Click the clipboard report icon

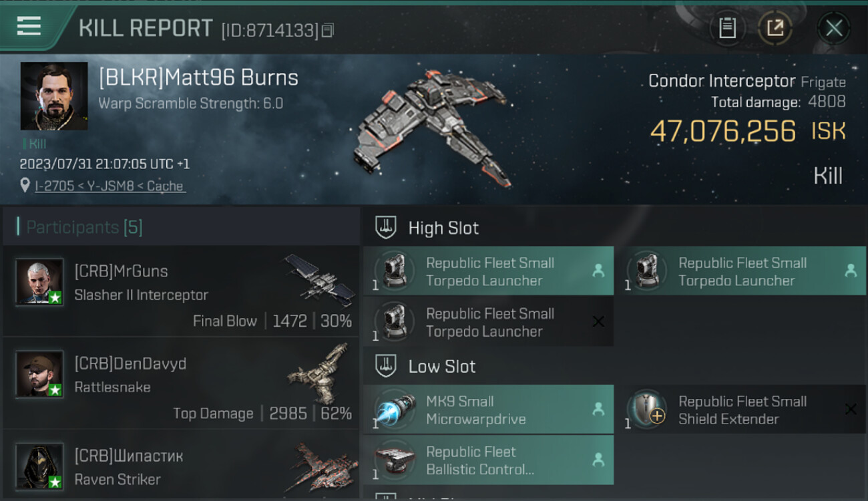(727, 28)
